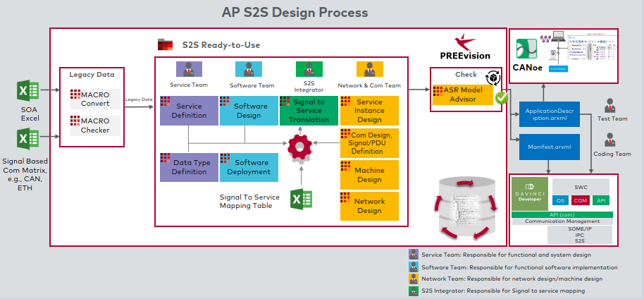The image size is (644, 299).
Task: Select the Network Design block
Action: [x=369, y=206]
